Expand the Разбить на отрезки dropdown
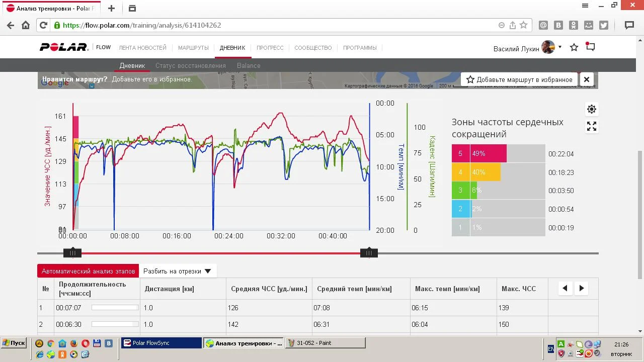Image resolution: width=644 pixels, height=362 pixels. tap(178, 271)
